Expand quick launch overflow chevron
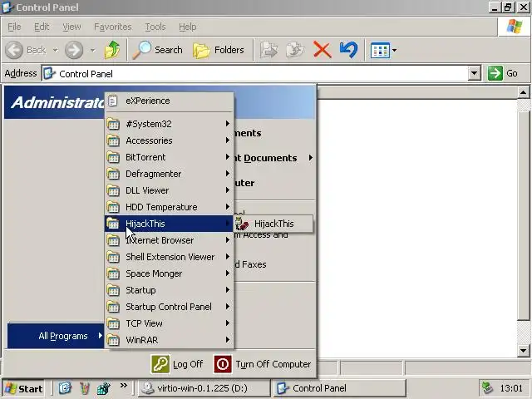 pyautogui.click(x=124, y=385)
